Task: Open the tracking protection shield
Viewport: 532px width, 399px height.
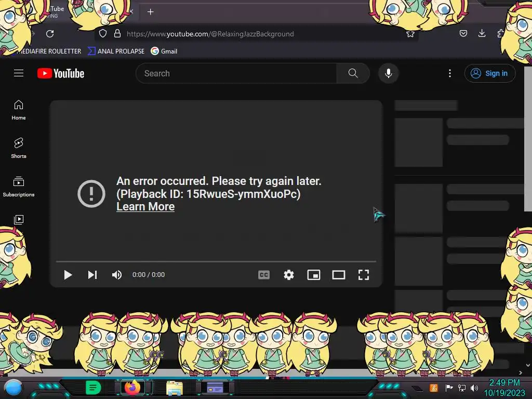Action: [x=103, y=33]
